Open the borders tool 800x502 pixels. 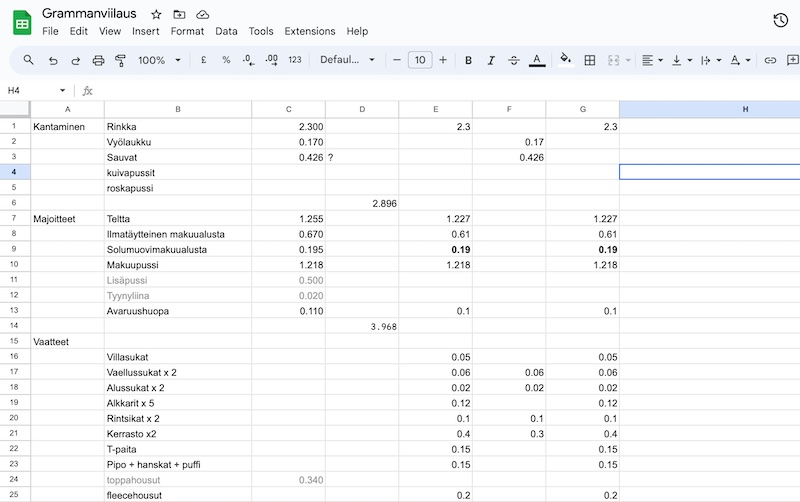tap(590, 60)
